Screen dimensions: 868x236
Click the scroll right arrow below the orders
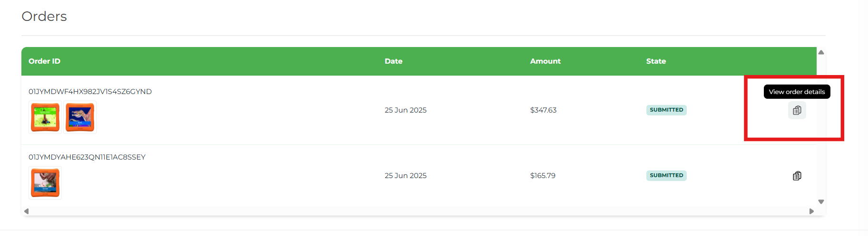(811, 211)
